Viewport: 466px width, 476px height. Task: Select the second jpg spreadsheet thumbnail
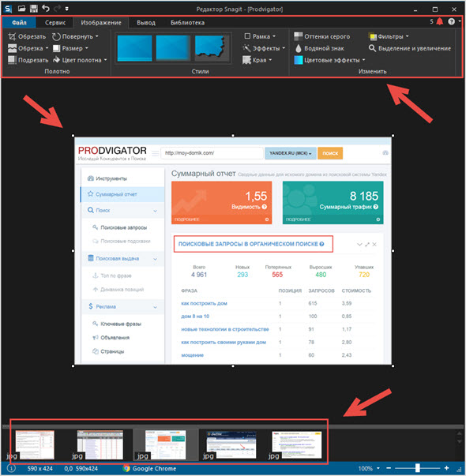(100, 444)
